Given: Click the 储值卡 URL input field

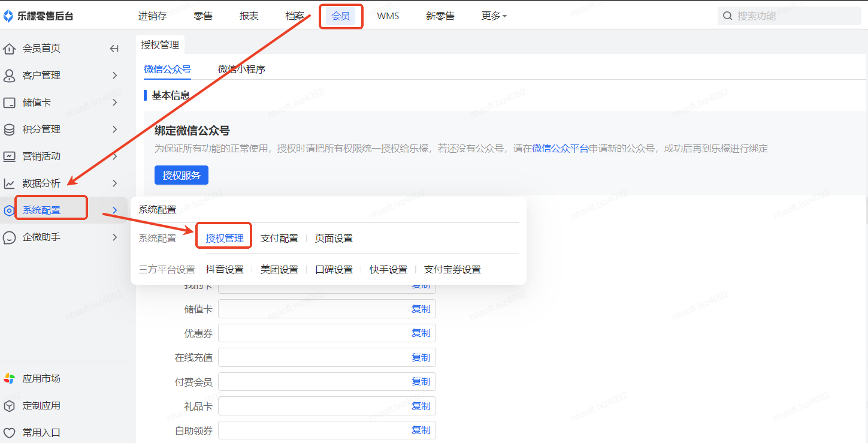Looking at the screenshot, I should click(x=327, y=309).
